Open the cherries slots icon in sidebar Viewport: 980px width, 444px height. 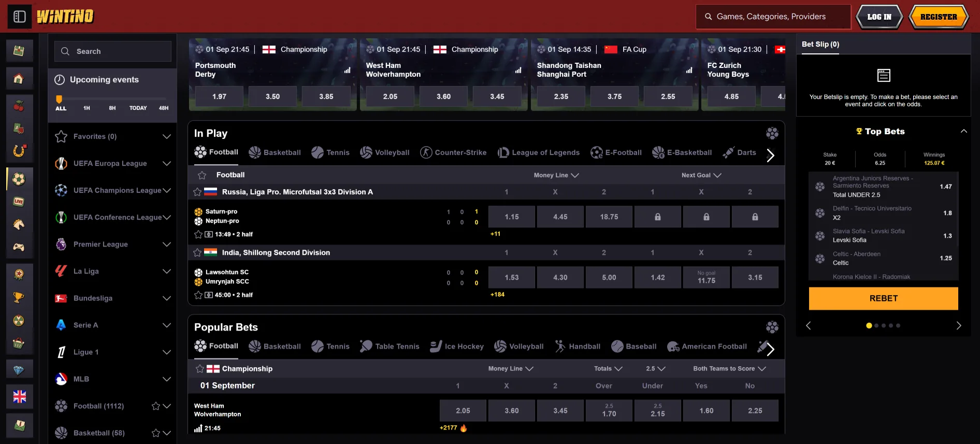click(19, 107)
